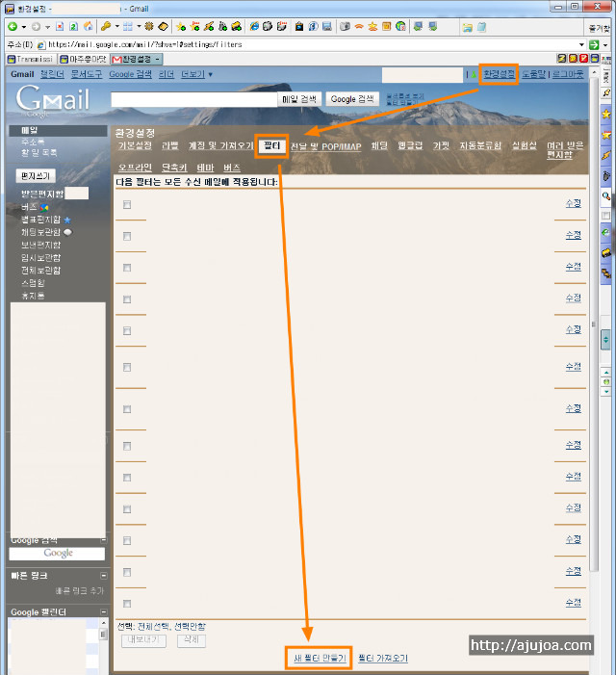Click the 새 필터 만들기 link

320,659
